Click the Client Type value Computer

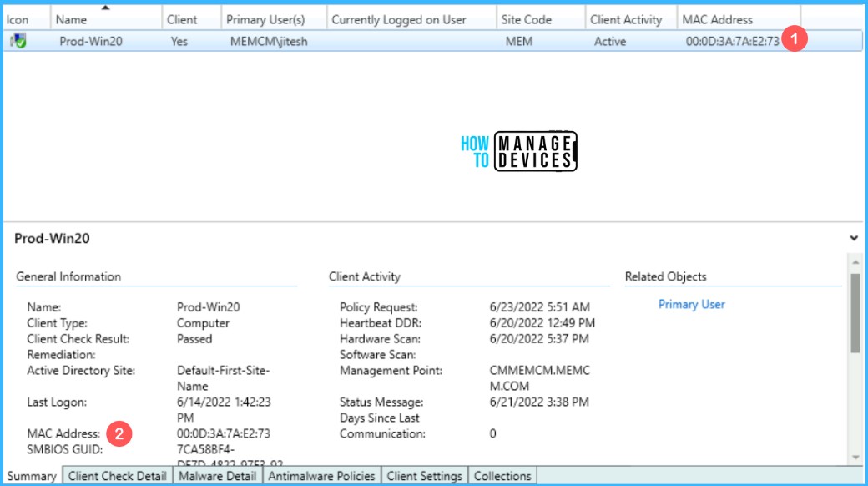tap(203, 323)
